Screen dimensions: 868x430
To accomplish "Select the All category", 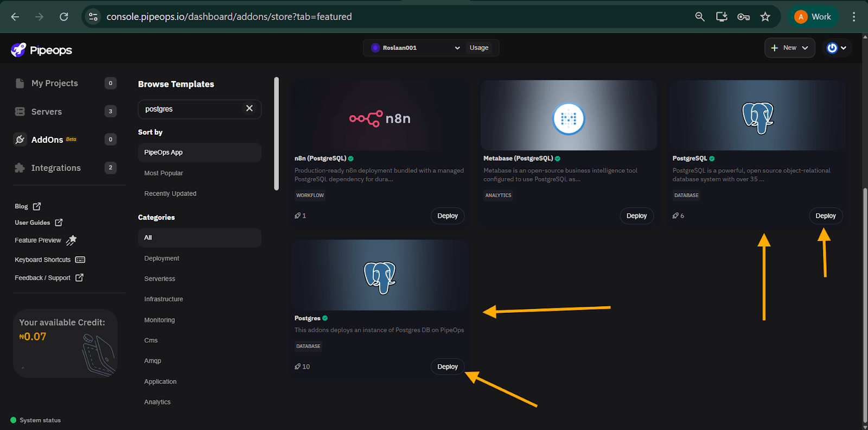I will [x=200, y=238].
